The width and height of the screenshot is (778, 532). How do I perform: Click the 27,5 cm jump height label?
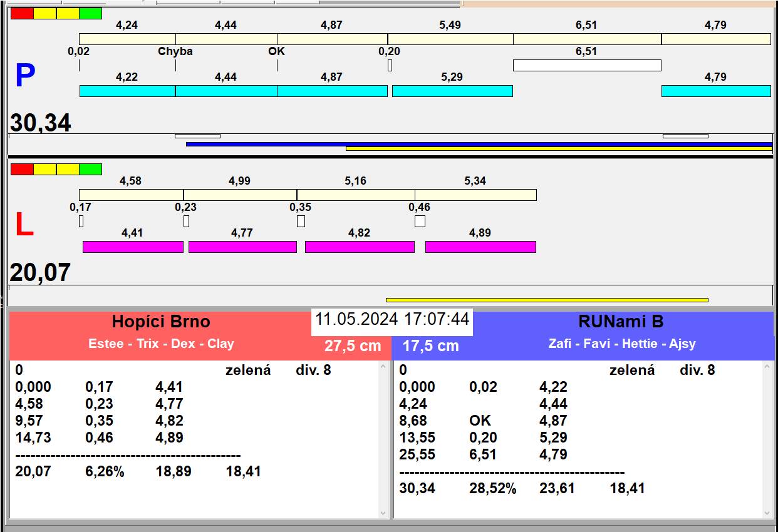353,346
